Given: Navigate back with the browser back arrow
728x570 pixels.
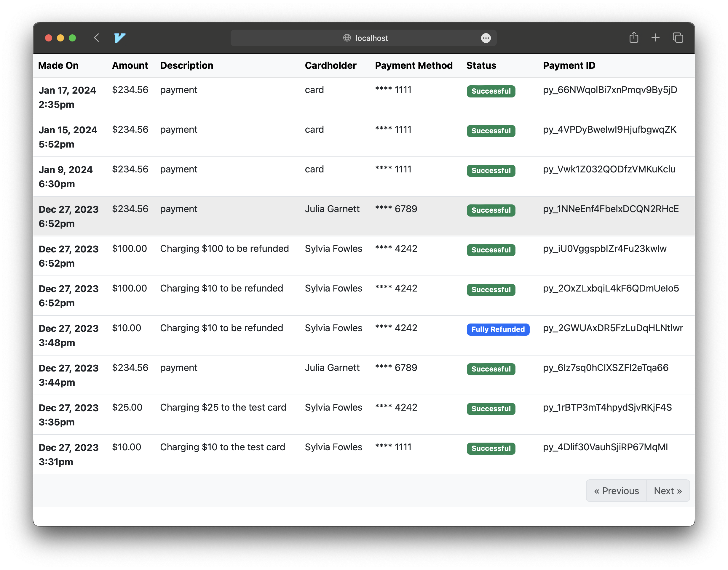Looking at the screenshot, I should click(x=97, y=38).
